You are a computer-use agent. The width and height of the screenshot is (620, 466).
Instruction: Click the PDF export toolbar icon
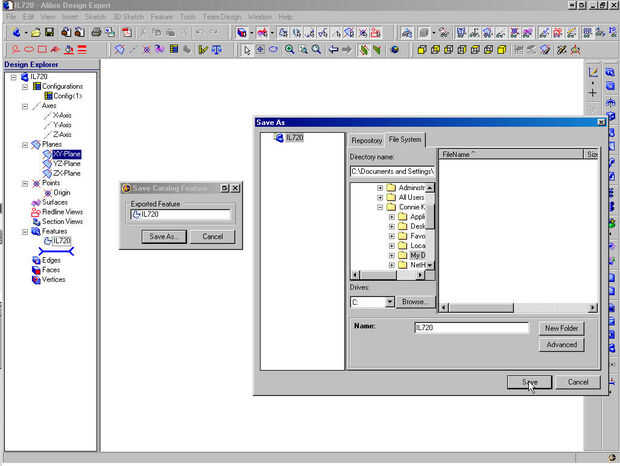[127, 32]
